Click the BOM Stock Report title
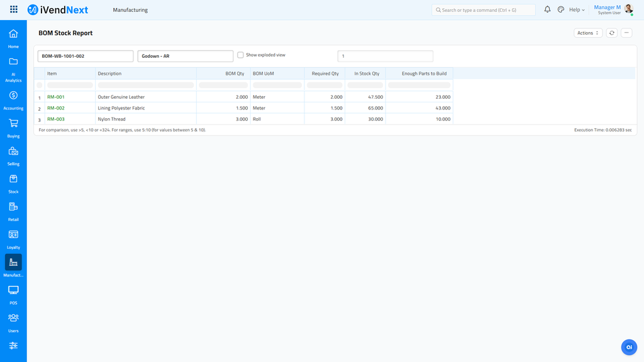Viewport: 644px width, 362px height. 65,33
